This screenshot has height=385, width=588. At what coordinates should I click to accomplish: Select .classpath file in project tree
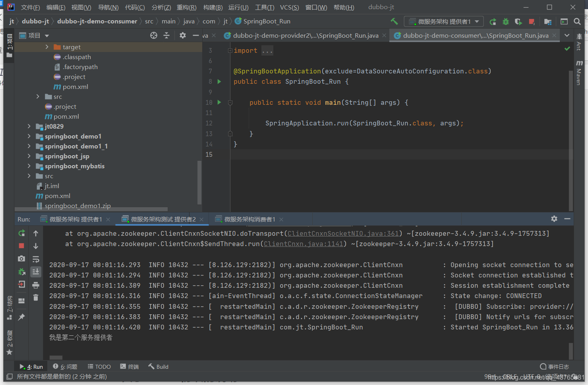77,57
